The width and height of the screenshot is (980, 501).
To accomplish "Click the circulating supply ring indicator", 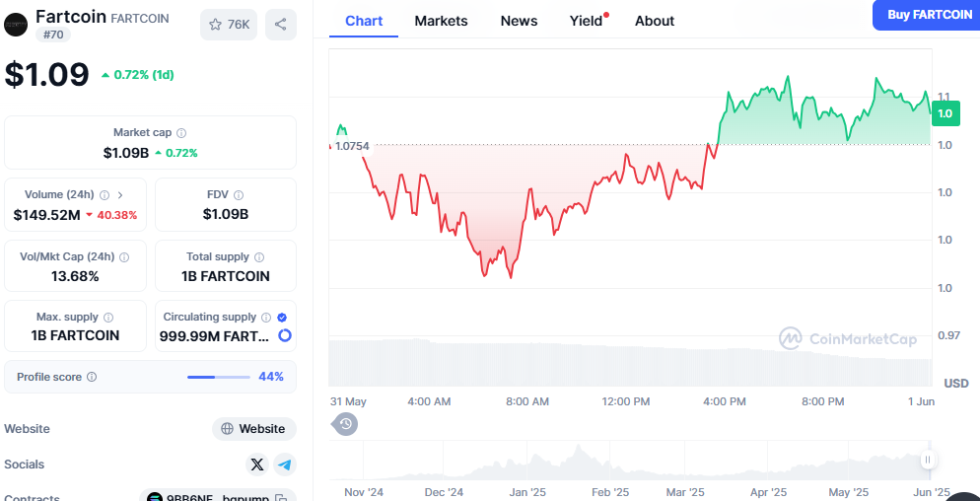I will tap(285, 335).
